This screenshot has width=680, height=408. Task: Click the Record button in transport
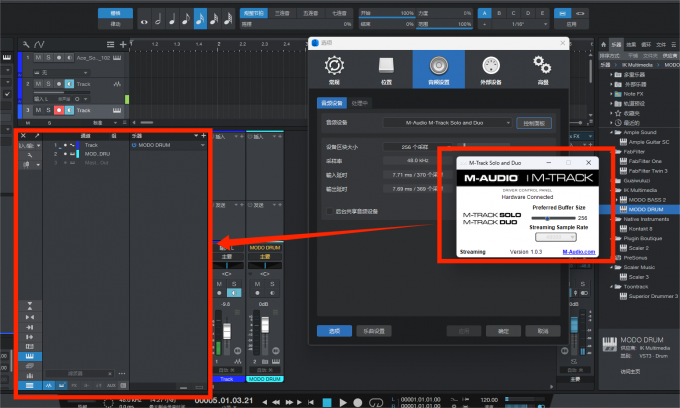pos(358,402)
